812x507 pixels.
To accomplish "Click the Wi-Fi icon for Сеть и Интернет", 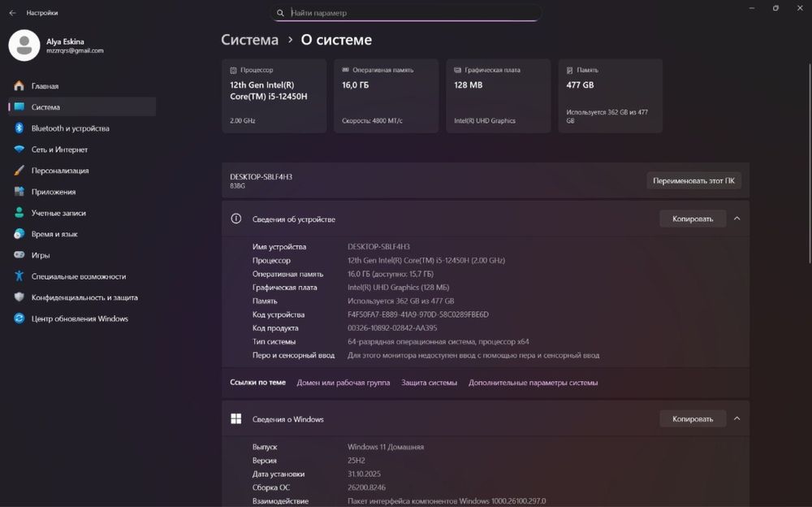I will point(19,149).
